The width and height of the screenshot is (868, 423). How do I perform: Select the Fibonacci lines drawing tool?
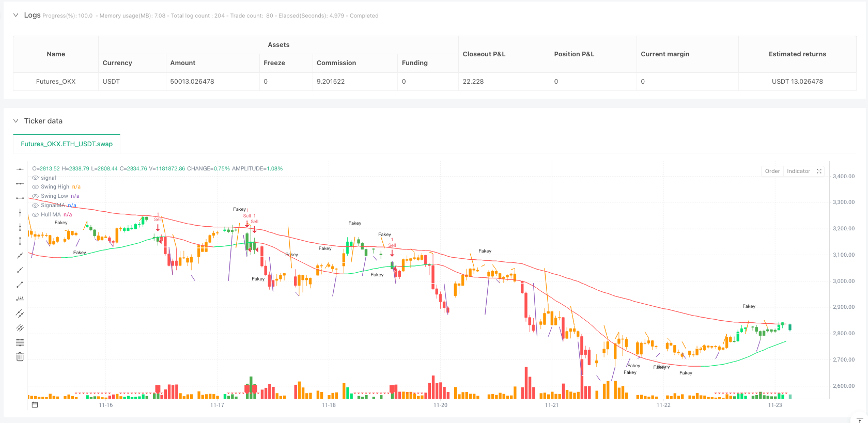(x=20, y=342)
